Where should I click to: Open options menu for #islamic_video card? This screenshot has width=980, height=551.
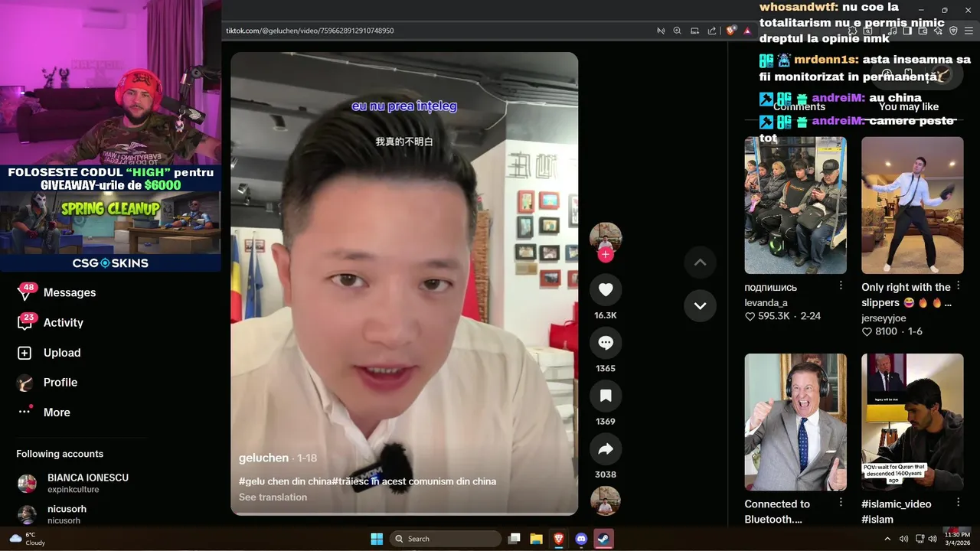[x=958, y=502]
